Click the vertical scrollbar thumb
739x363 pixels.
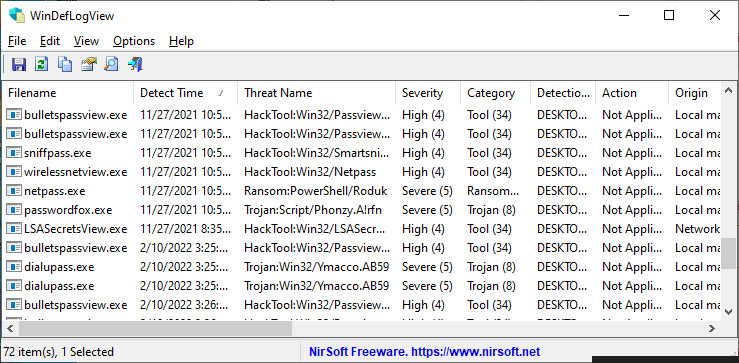pos(729,253)
